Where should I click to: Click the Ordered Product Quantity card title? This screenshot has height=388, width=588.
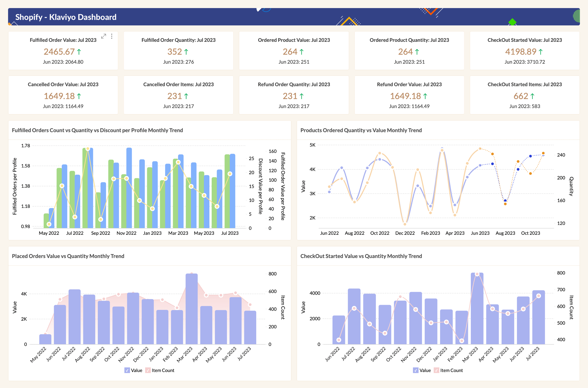pyautogui.click(x=409, y=40)
